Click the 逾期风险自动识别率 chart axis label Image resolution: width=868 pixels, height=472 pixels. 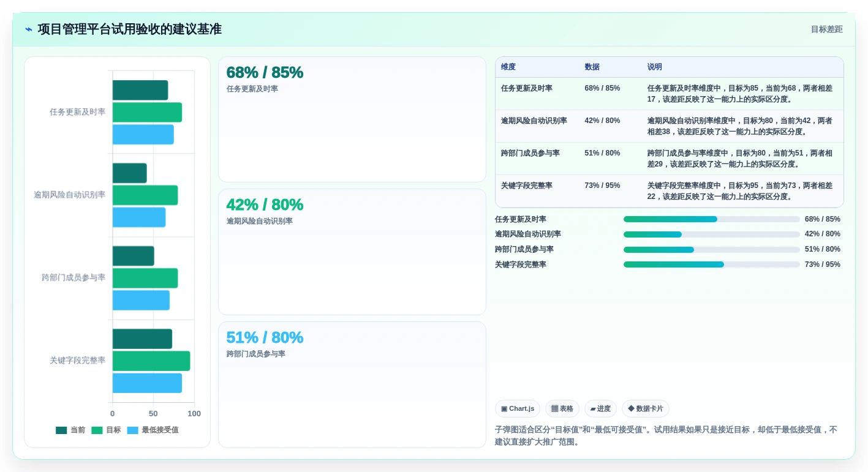[x=70, y=195]
